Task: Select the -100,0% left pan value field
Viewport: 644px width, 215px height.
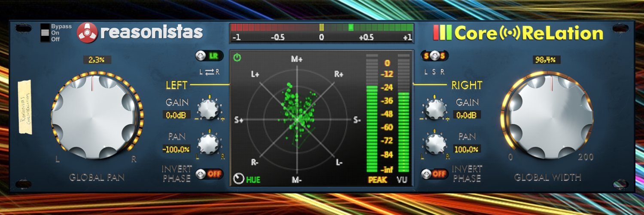Action: pyautogui.click(x=176, y=149)
